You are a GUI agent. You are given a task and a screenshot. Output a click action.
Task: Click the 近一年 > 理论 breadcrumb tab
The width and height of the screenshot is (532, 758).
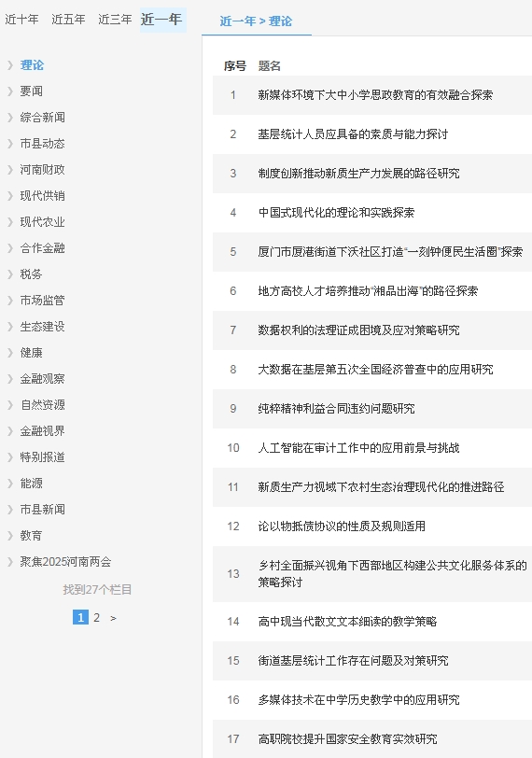[256, 21]
